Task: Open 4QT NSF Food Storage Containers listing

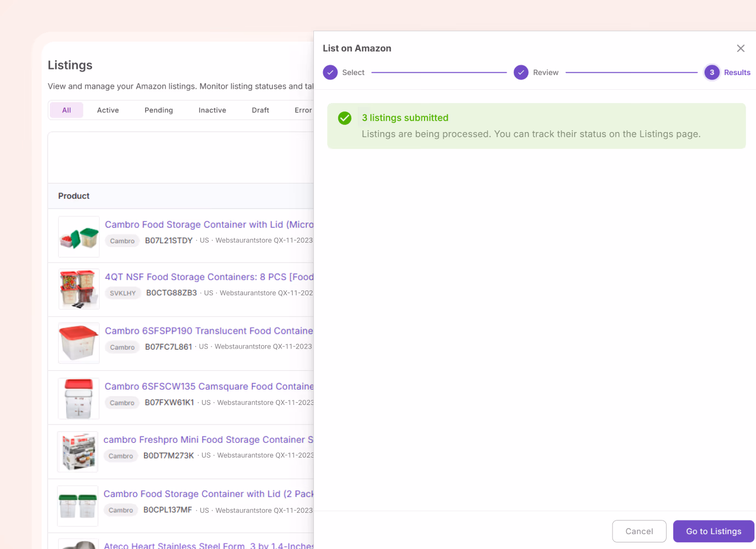Action: (209, 277)
